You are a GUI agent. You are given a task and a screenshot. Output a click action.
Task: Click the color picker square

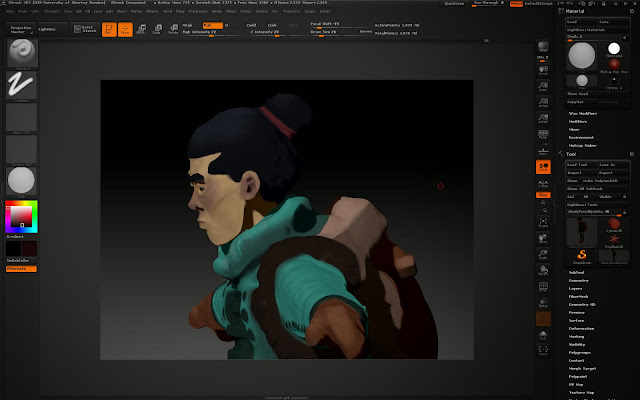pyautogui.click(x=21, y=216)
